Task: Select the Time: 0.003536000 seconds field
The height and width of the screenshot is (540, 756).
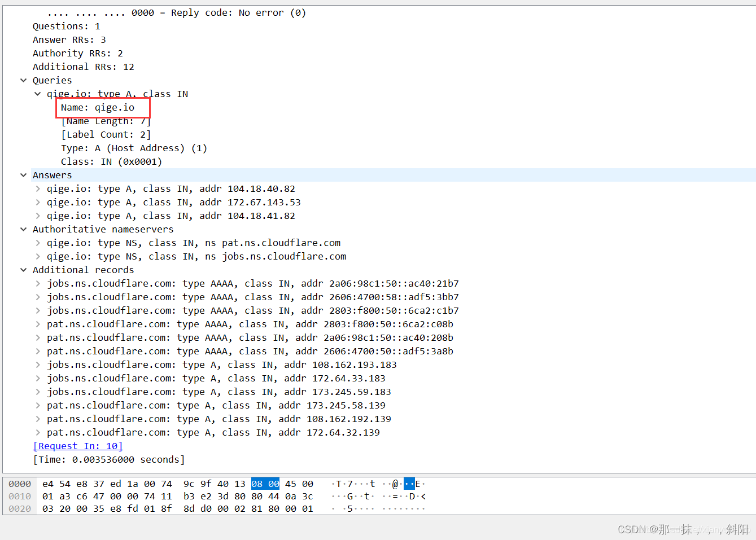Action: [109, 459]
